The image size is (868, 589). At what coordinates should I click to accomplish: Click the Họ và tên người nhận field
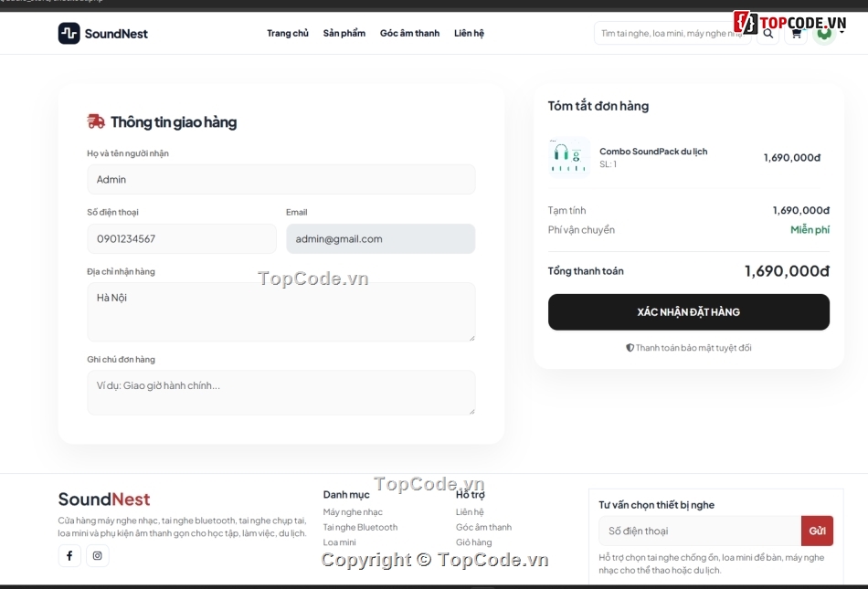(x=281, y=179)
